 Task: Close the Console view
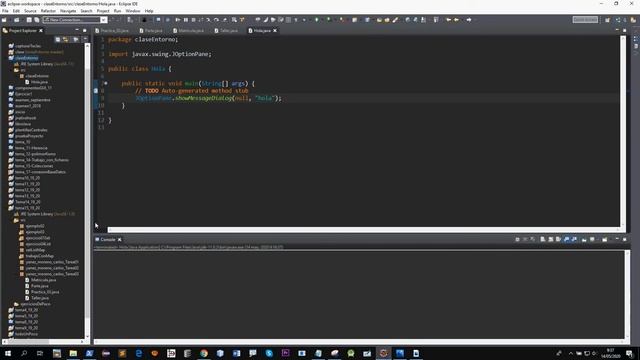click(120, 240)
